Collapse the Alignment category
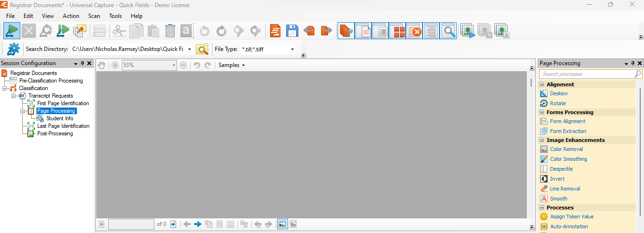The height and width of the screenshot is (233, 644). (x=542, y=84)
